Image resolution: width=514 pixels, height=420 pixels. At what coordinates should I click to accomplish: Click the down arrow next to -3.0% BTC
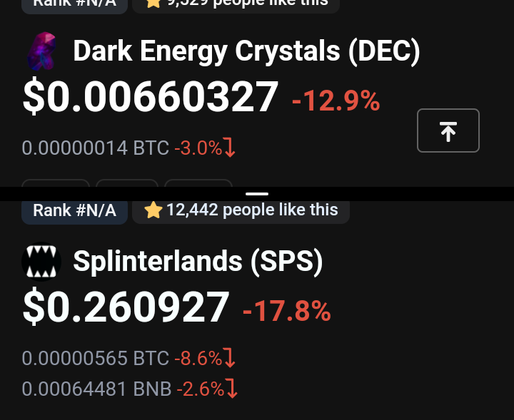tap(229, 148)
